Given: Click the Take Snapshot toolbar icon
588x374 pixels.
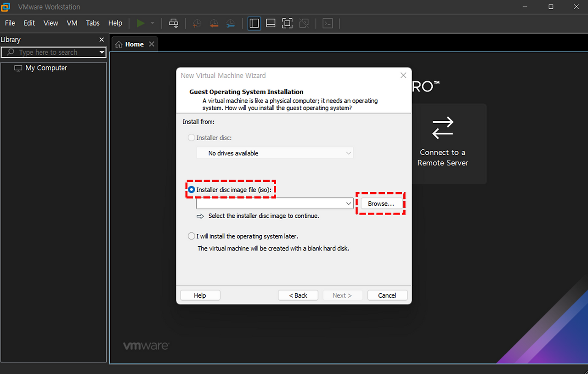Looking at the screenshot, I should point(197,23).
